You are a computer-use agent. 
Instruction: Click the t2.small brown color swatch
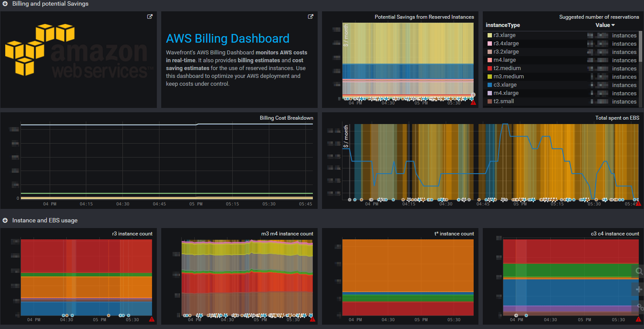[x=490, y=101]
